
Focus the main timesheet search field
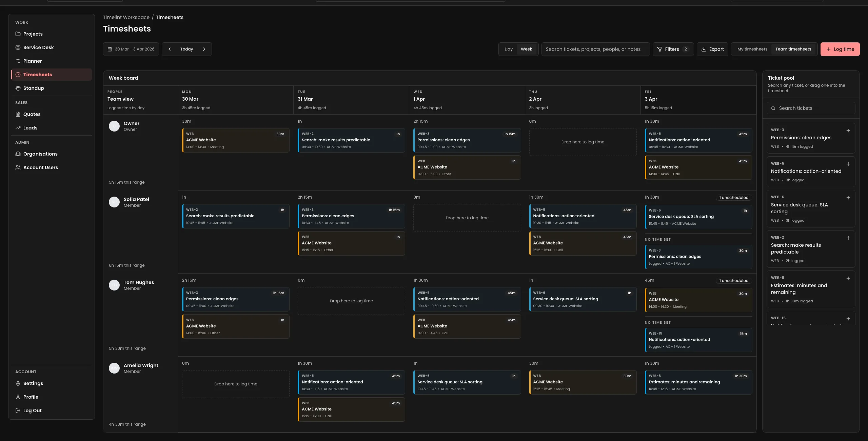(595, 49)
